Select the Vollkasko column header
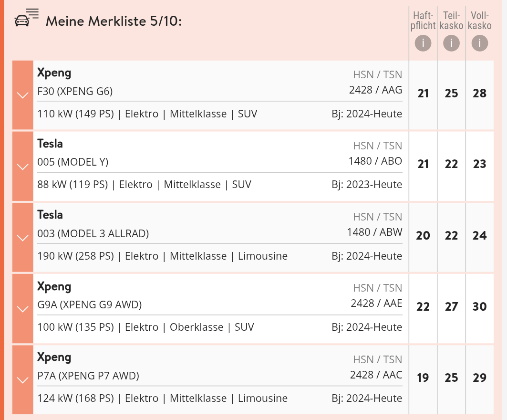Viewport: 507px width, 420px height. click(x=480, y=21)
